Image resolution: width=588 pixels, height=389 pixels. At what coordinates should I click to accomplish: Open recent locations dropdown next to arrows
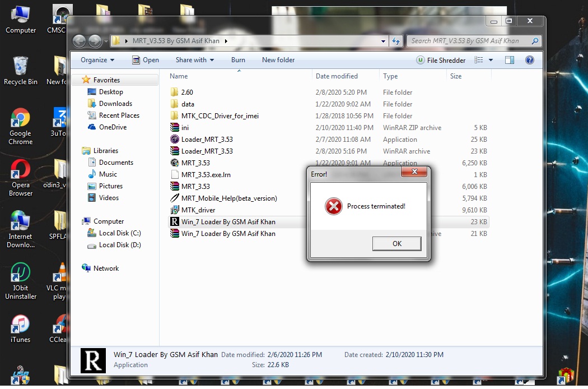pyautogui.click(x=106, y=41)
